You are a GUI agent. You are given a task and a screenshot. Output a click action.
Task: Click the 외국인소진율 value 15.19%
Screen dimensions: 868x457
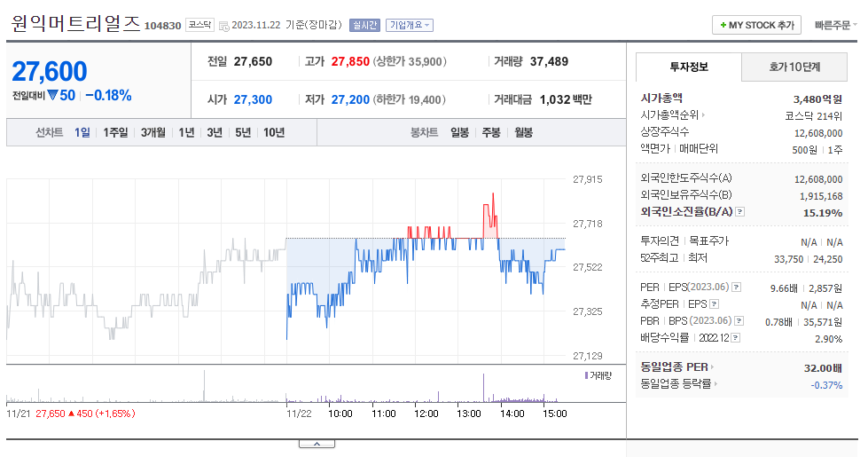pos(823,213)
